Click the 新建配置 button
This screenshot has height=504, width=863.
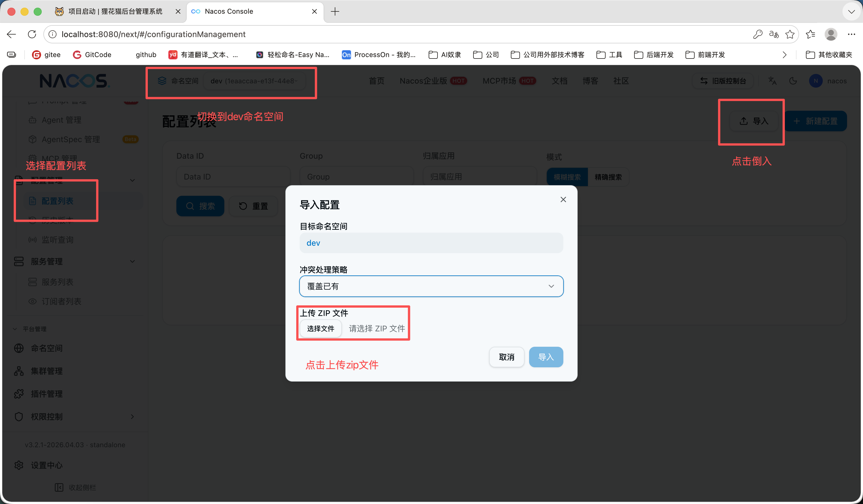(x=815, y=121)
